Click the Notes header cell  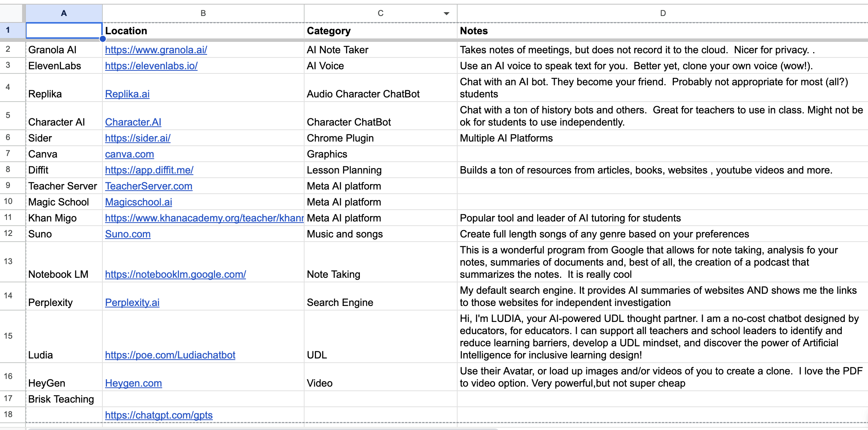coord(662,30)
